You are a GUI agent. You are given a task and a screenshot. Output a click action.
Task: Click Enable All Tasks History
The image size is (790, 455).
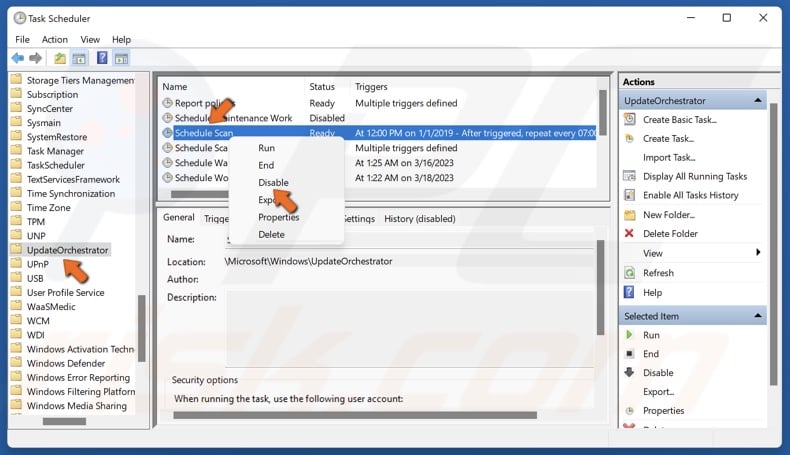click(x=690, y=196)
